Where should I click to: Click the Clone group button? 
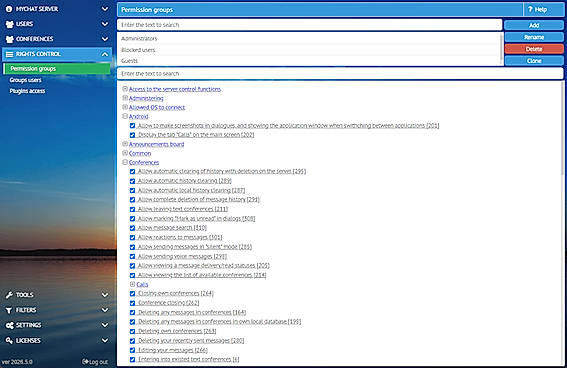(x=534, y=61)
